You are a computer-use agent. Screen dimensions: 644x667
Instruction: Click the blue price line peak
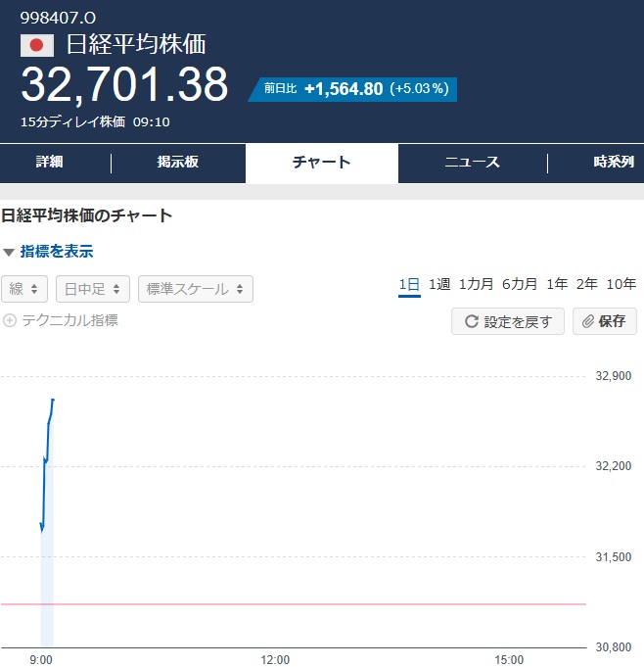[53, 400]
